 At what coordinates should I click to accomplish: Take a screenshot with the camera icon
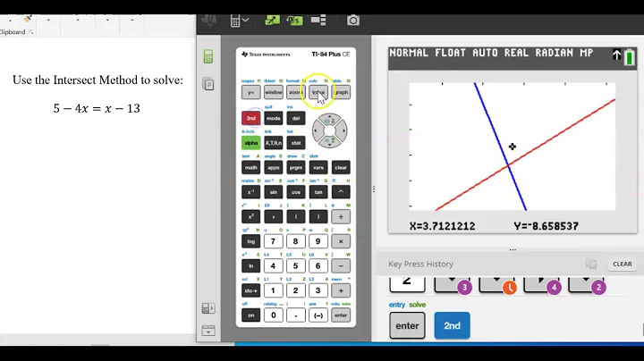[x=352, y=20]
